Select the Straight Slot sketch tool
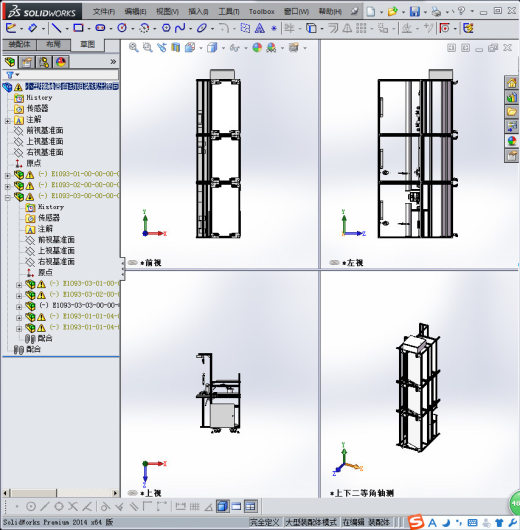The image size is (520, 530). coord(100,28)
